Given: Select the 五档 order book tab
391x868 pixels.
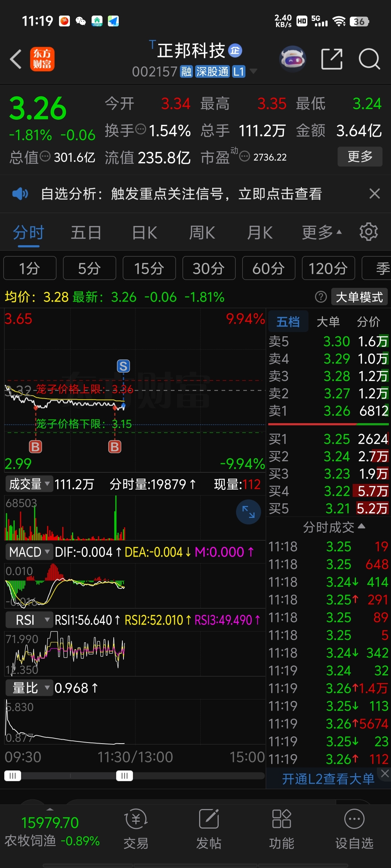Looking at the screenshot, I should (288, 322).
